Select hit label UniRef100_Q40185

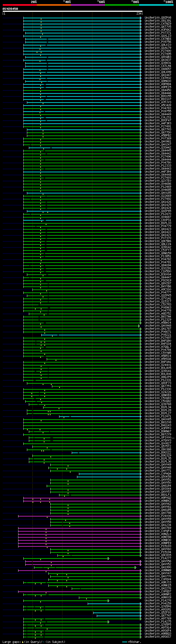[x=158, y=193]
